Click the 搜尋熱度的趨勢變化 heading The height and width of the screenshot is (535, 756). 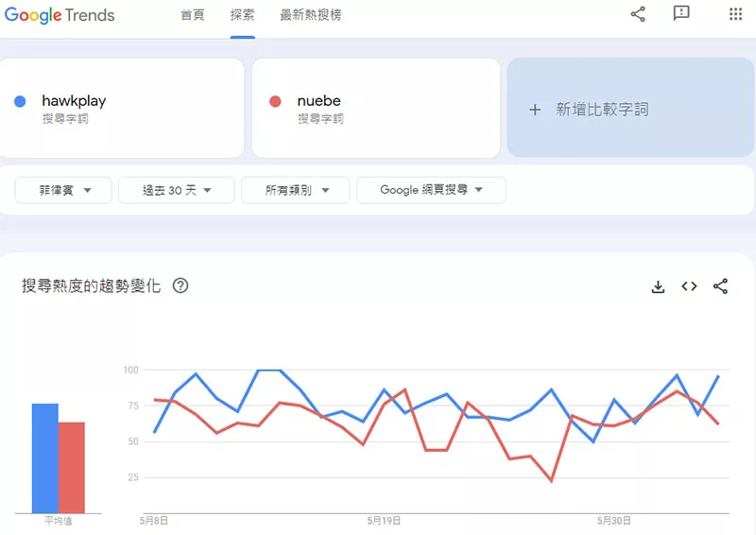click(x=91, y=286)
